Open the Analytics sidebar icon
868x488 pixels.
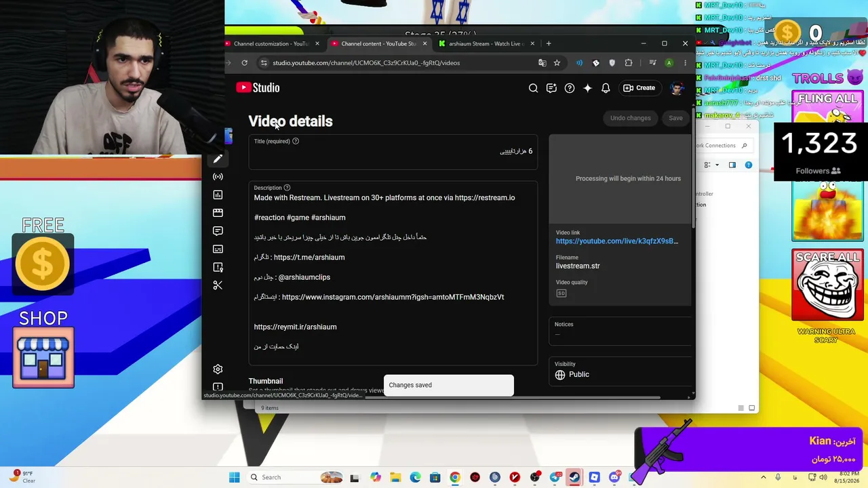pos(218,195)
